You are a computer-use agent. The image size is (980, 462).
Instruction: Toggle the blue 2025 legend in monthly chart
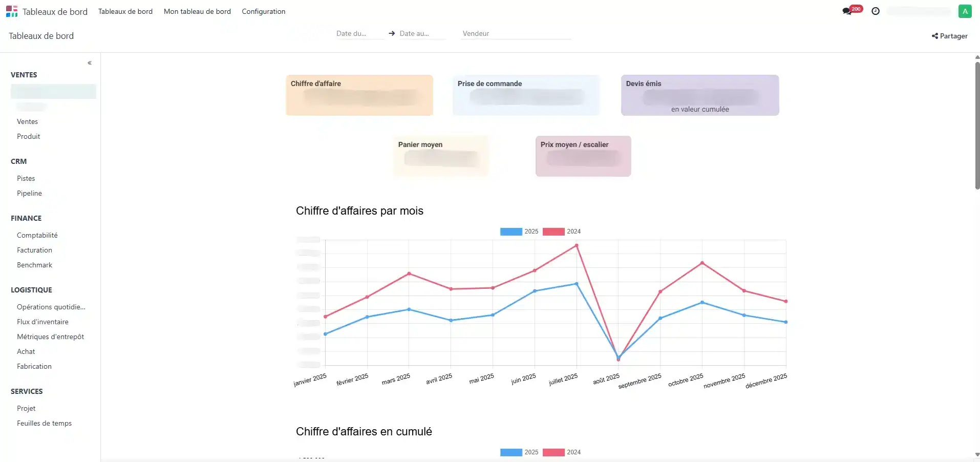tap(519, 232)
